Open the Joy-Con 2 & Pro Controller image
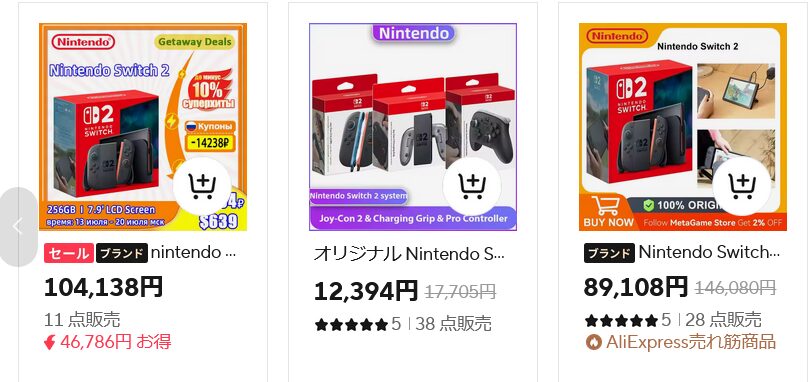Screen dimensions: 810x382 (x=413, y=127)
